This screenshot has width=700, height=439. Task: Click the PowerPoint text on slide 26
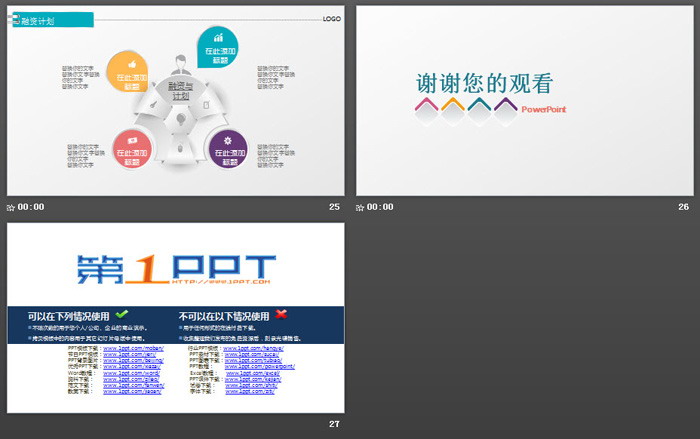click(x=543, y=109)
